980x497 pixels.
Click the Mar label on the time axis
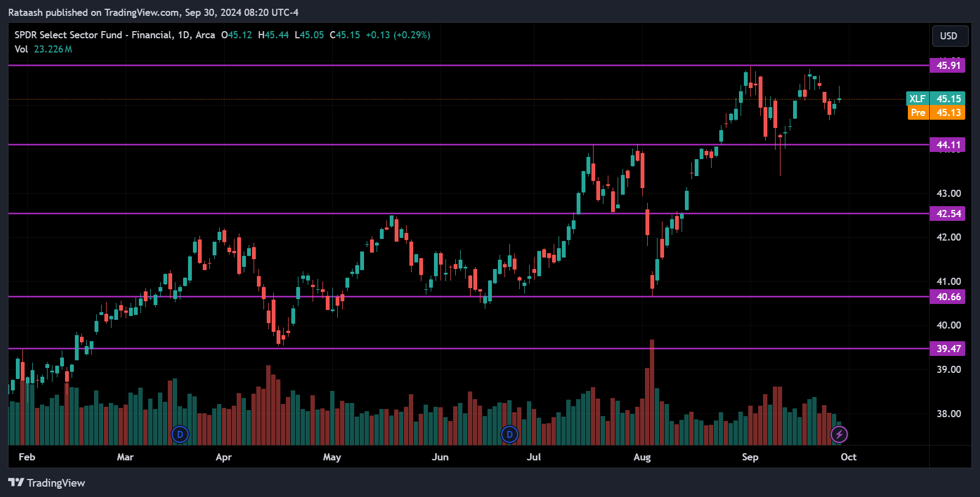125,457
